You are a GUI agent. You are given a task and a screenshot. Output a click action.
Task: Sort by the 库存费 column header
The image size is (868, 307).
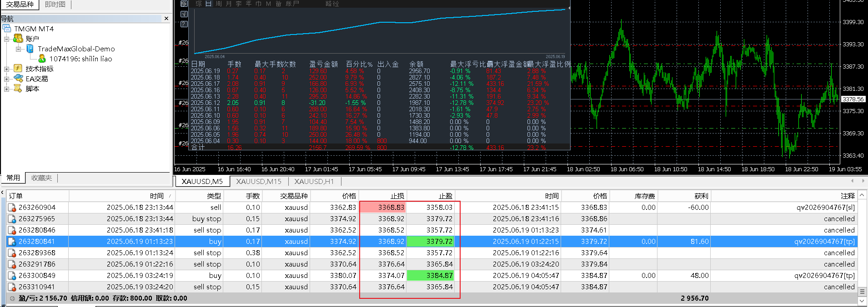(x=633, y=196)
